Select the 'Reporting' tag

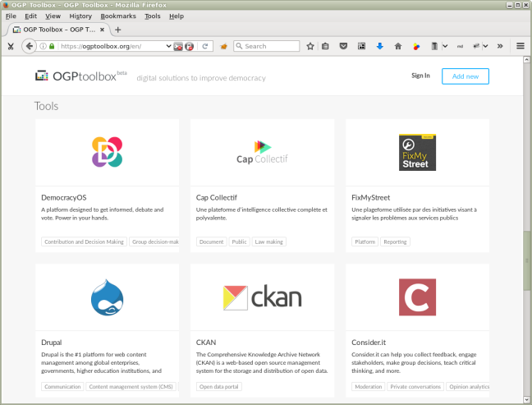(x=395, y=242)
